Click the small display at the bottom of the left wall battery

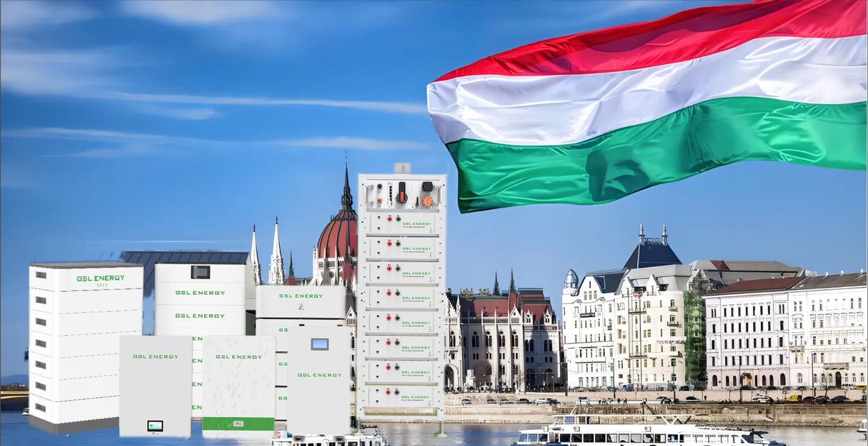click(155, 426)
